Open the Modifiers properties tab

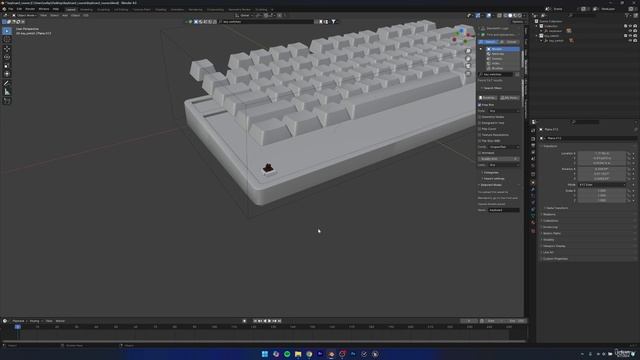pos(533,189)
